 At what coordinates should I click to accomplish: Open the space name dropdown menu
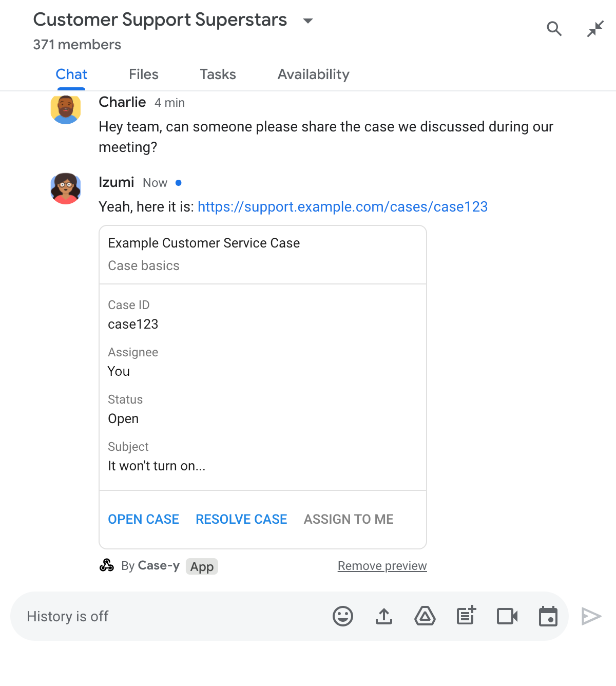pos(306,21)
